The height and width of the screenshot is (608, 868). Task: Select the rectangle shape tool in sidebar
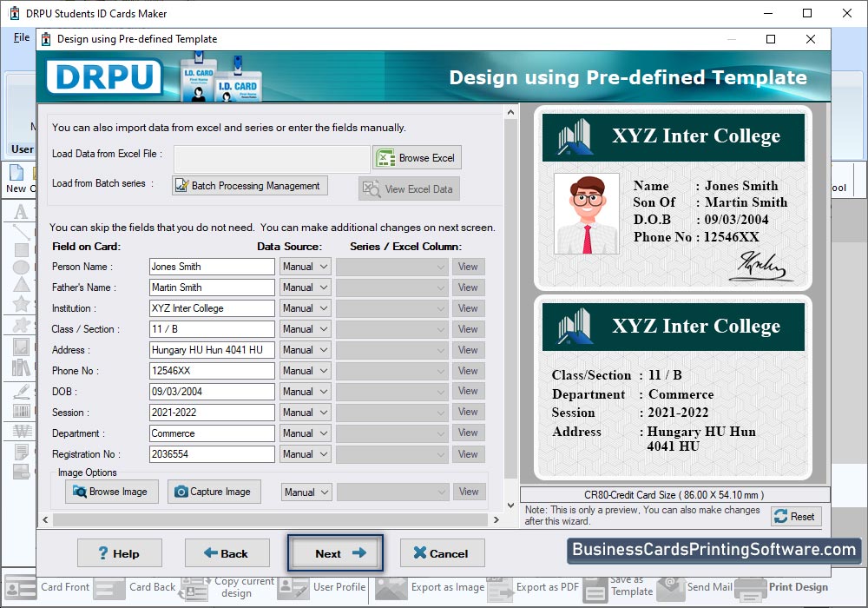tap(21, 250)
